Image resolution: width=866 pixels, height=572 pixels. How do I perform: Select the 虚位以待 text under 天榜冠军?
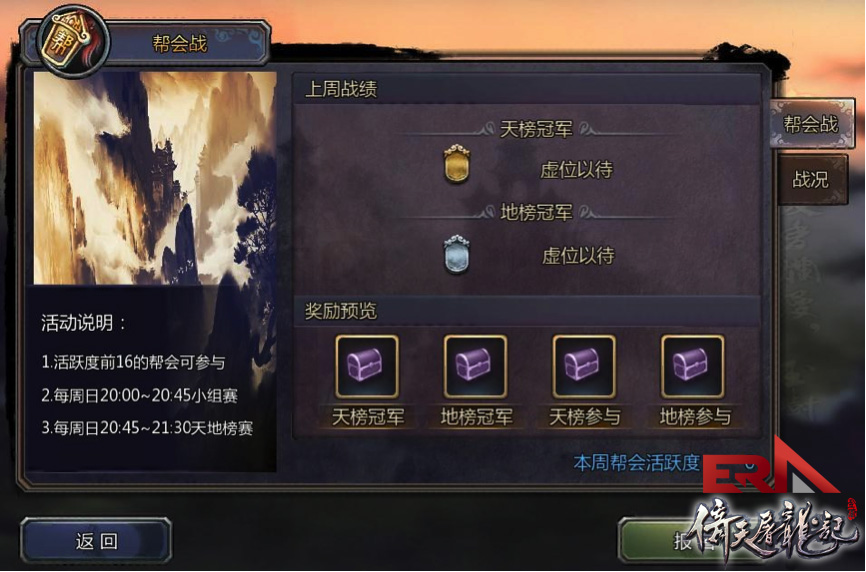point(576,169)
